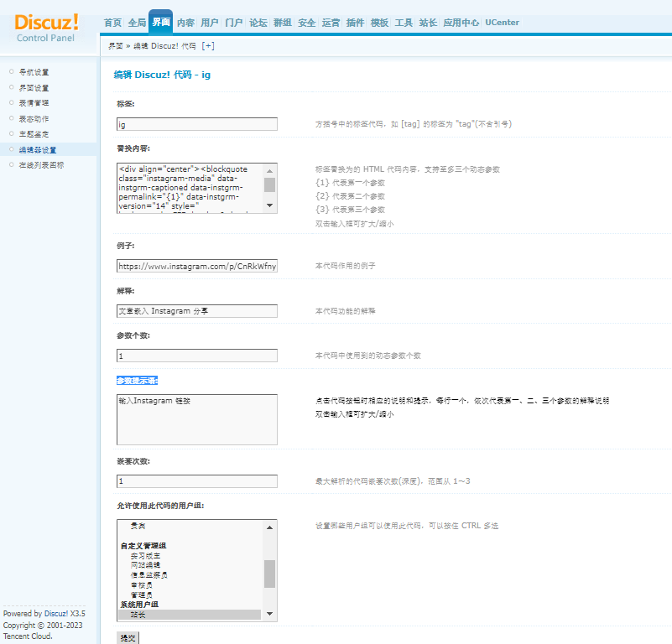Click the '{1} 代表第一个参数' hint text
The image size is (672, 644).
coord(350,183)
